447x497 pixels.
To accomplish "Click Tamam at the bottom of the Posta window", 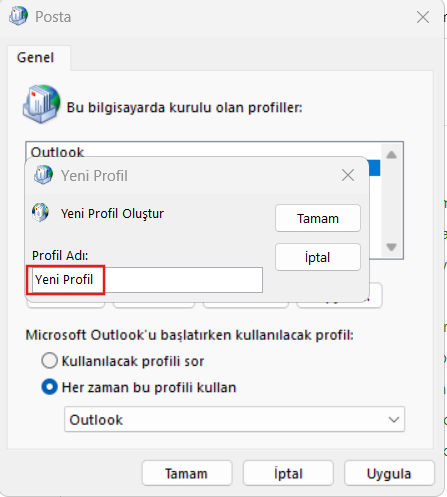I will click(187, 473).
